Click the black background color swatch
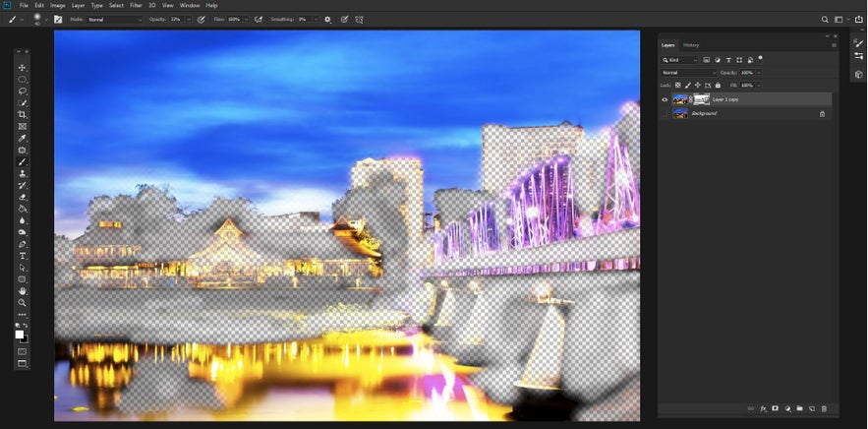Screen dimensions: 868x429 click(26, 339)
